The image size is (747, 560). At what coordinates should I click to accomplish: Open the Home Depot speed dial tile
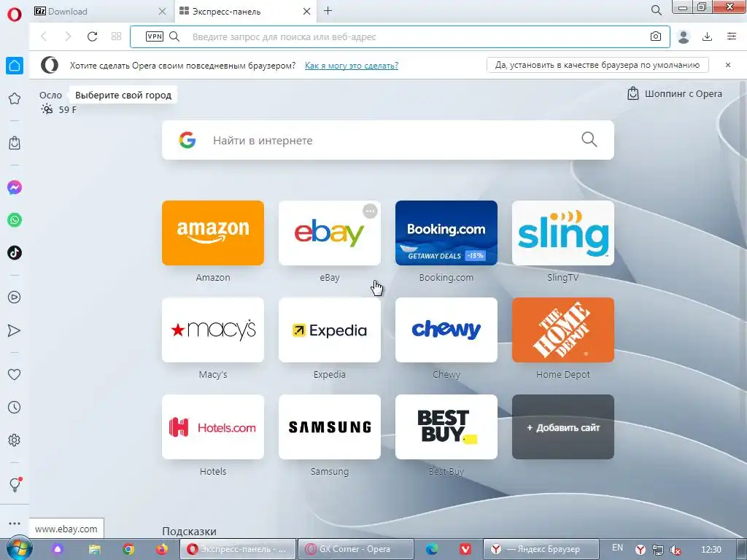563,330
